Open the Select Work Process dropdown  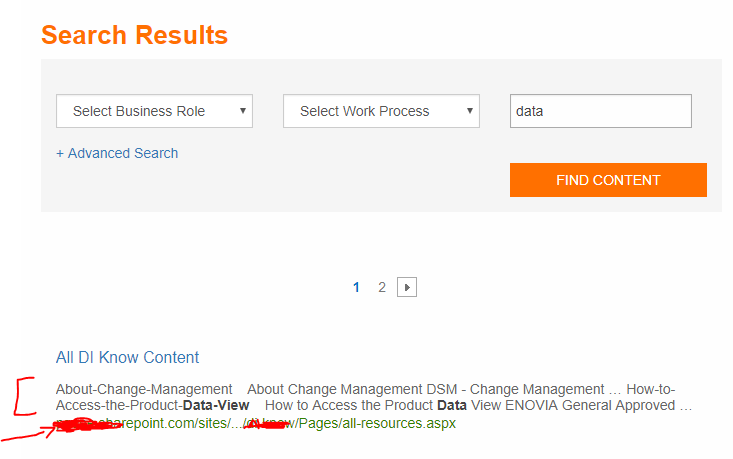pos(381,111)
